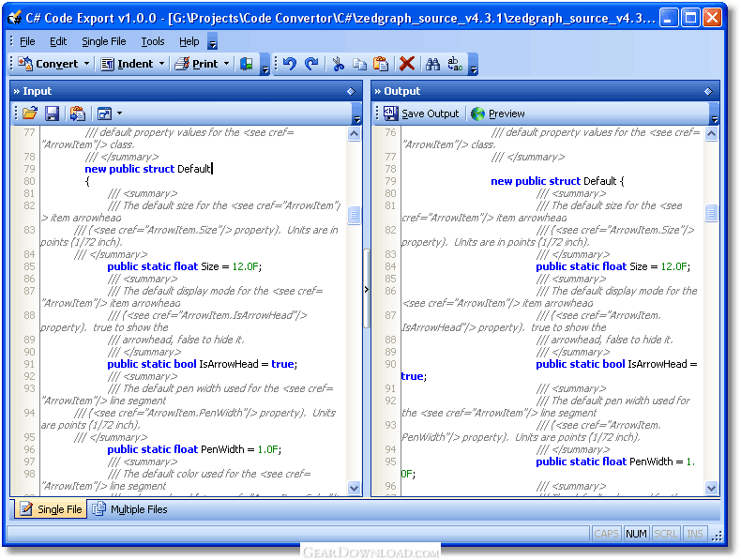741x560 pixels.
Task: Click the splitter collapse arrow between panels
Action: (367, 289)
